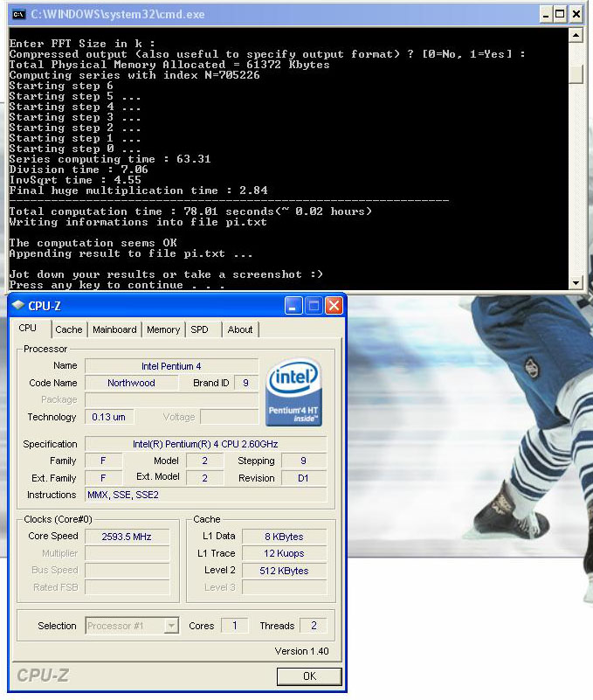Select the Memory tab
Image resolution: width=593 pixels, height=700 pixels.
point(163,329)
